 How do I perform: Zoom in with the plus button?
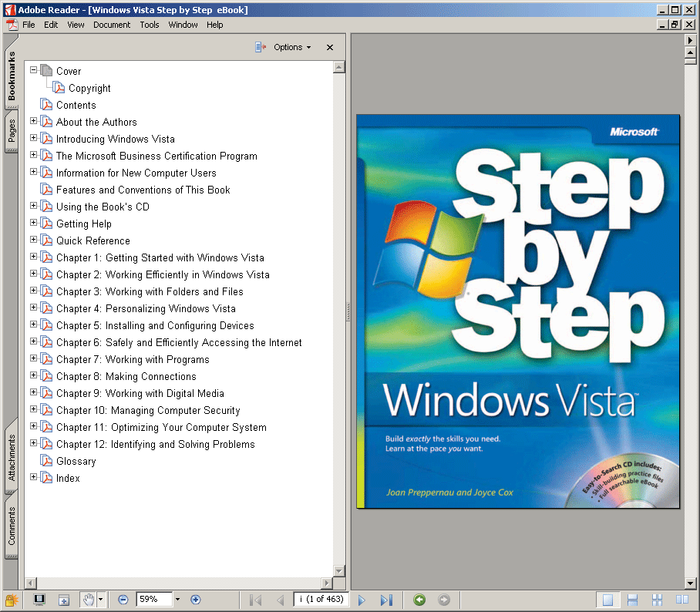click(196, 600)
